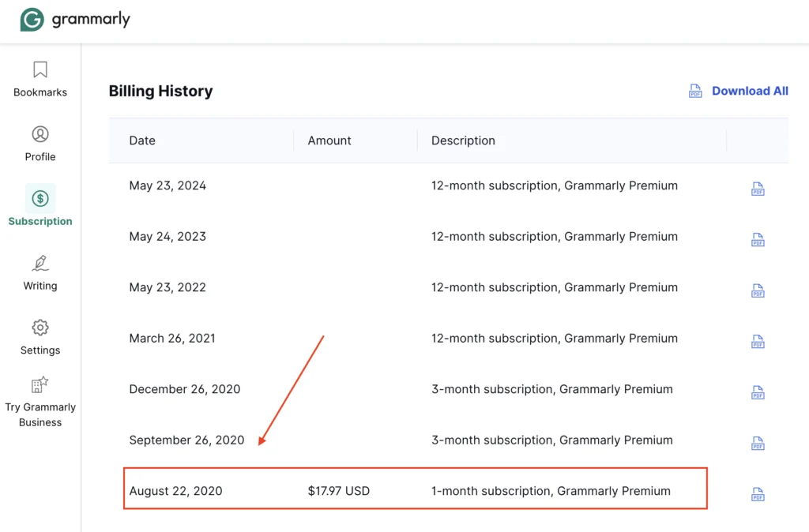This screenshot has height=532, width=809.
Task: Click the Date column header
Action: coord(142,140)
